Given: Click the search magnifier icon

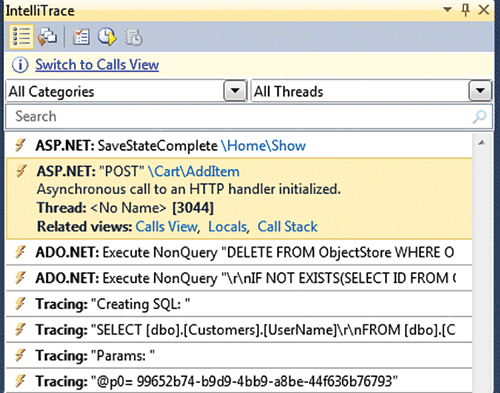Looking at the screenshot, I should (480, 117).
